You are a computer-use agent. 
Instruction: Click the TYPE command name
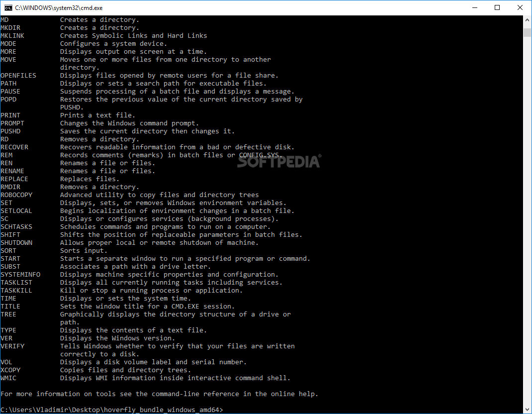[x=8, y=330]
